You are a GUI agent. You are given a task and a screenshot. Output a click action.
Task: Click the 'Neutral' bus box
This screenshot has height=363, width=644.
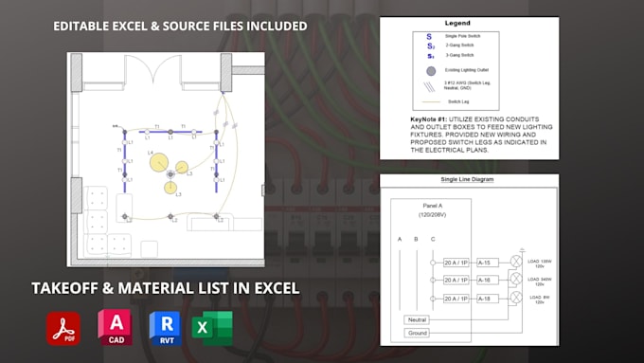[417, 319]
